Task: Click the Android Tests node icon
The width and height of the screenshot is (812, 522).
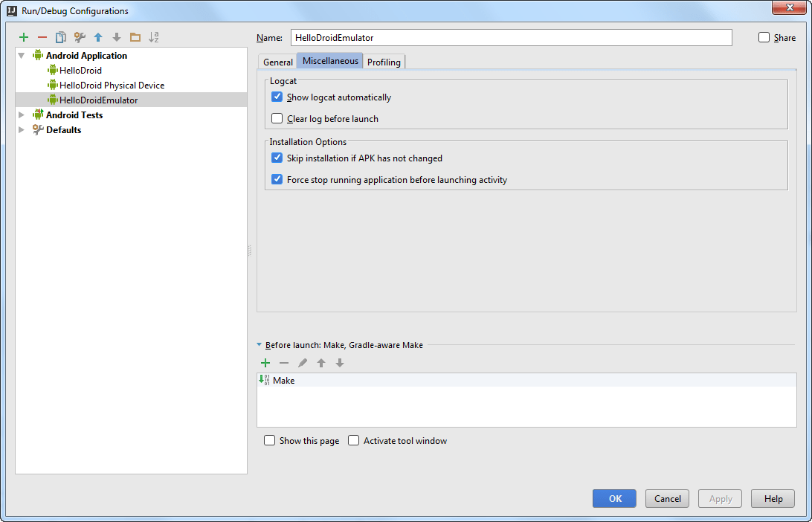Action: click(38, 115)
